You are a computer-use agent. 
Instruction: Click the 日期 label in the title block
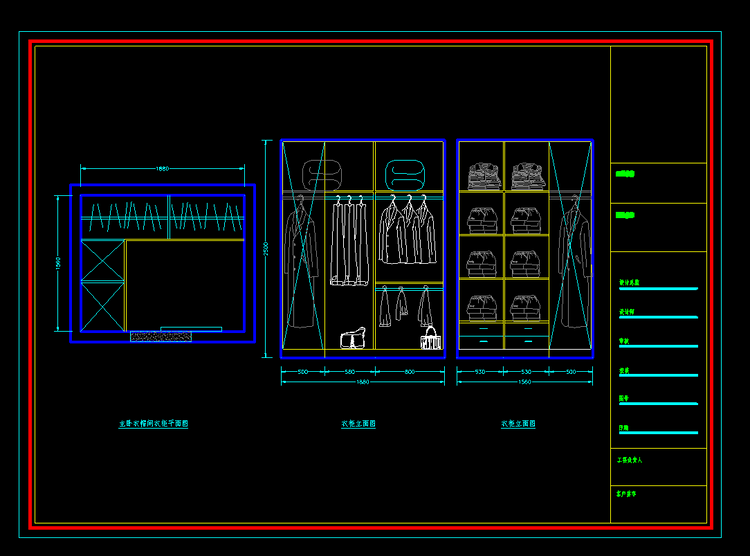[x=624, y=428]
